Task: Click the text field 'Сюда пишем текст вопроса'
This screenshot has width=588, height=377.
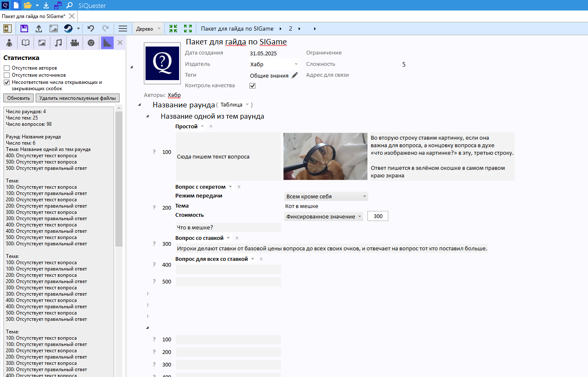Action: 229,156
